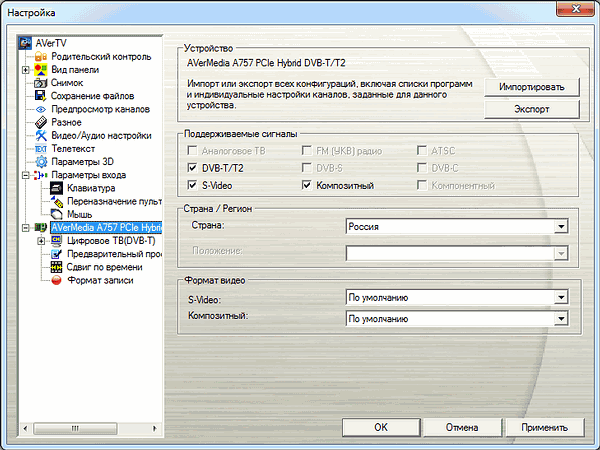Select Формат записи entry

point(100,280)
